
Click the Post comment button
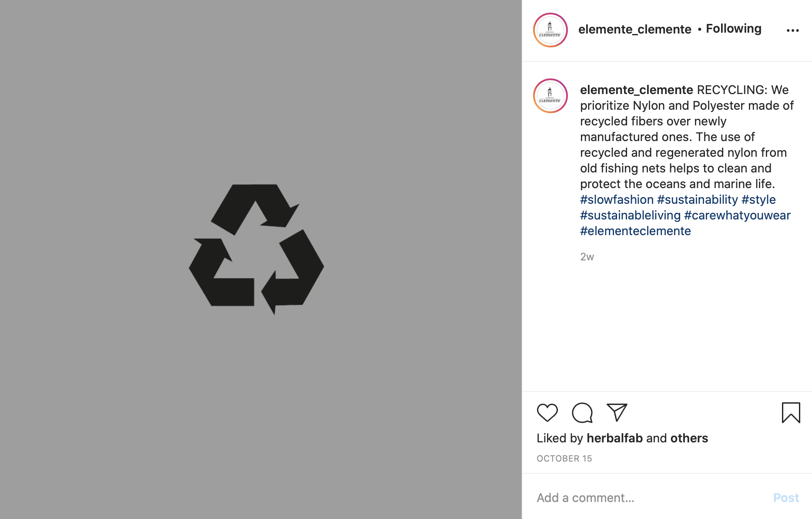click(786, 498)
